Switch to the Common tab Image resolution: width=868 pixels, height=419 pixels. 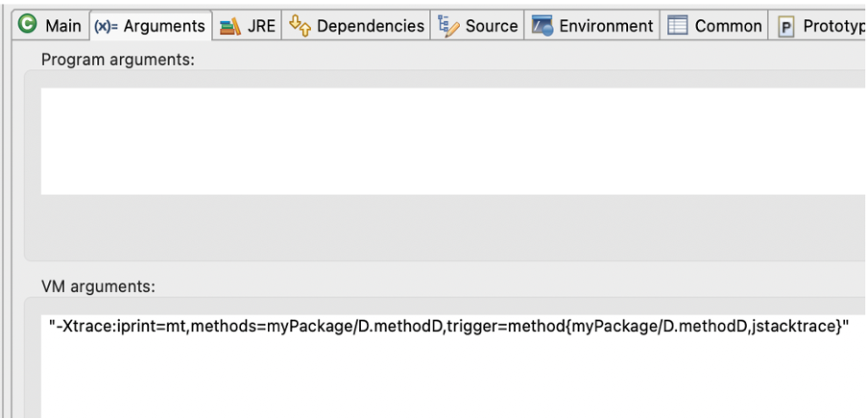click(x=714, y=26)
